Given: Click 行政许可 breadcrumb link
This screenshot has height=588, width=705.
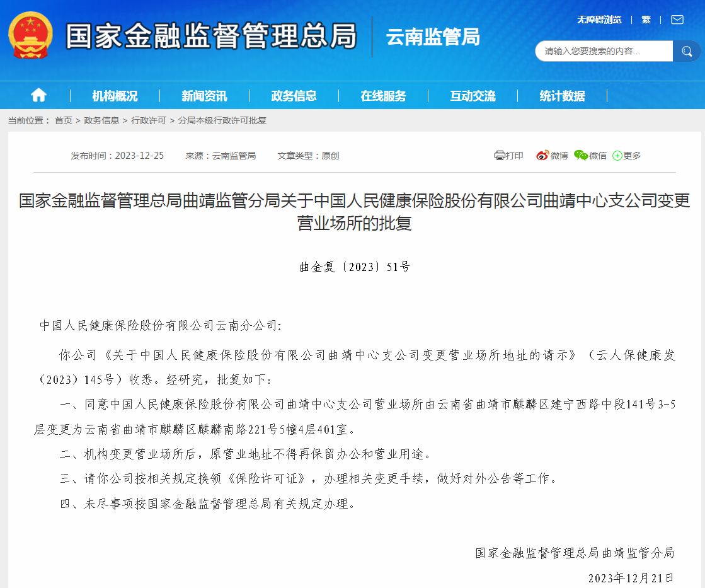Looking at the screenshot, I should tap(149, 120).
